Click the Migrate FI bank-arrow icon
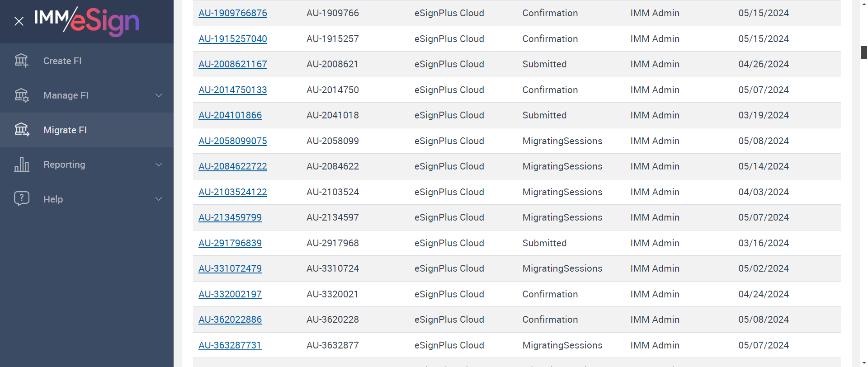The height and width of the screenshot is (367, 868). (21, 130)
